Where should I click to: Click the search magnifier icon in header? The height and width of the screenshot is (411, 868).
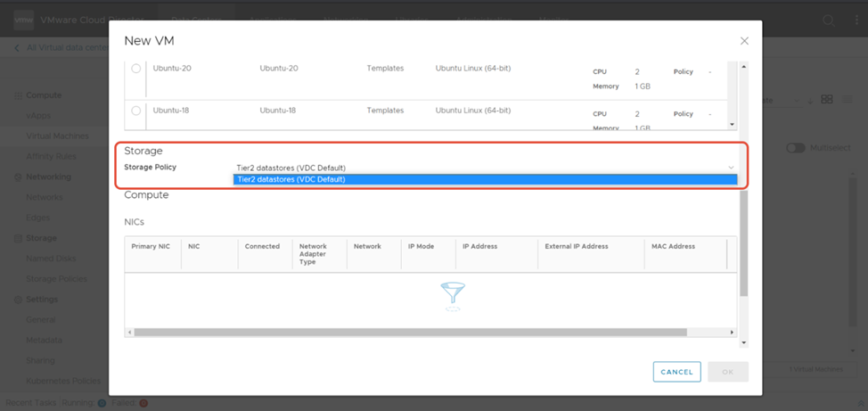(x=828, y=21)
